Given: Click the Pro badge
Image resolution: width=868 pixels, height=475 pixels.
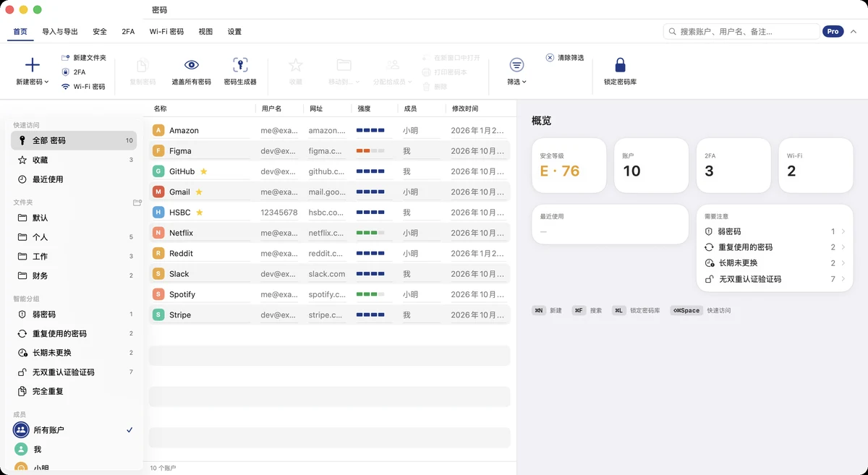Looking at the screenshot, I should (833, 32).
